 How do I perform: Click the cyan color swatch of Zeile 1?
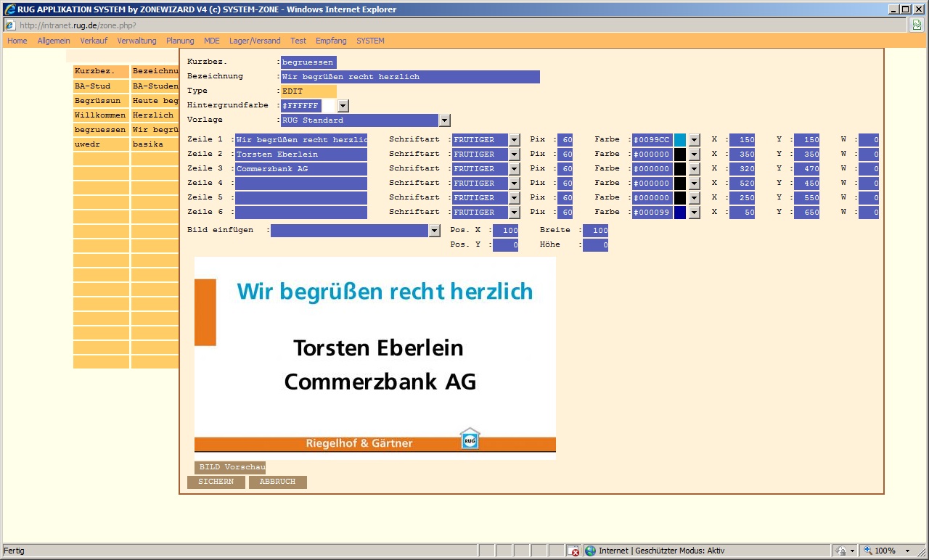point(680,140)
